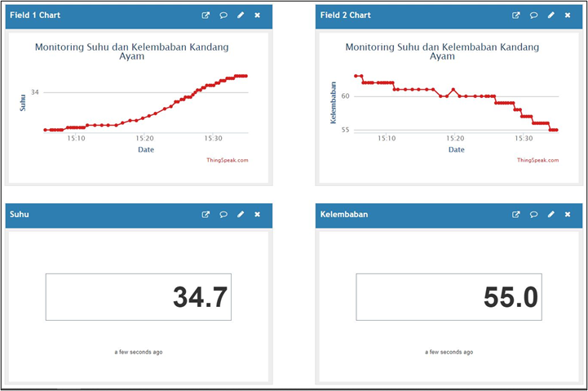The height and width of the screenshot is (391, 588).
Task: Click ThingSpeak.com link in Field 1 chart
Action: (228, 160)
